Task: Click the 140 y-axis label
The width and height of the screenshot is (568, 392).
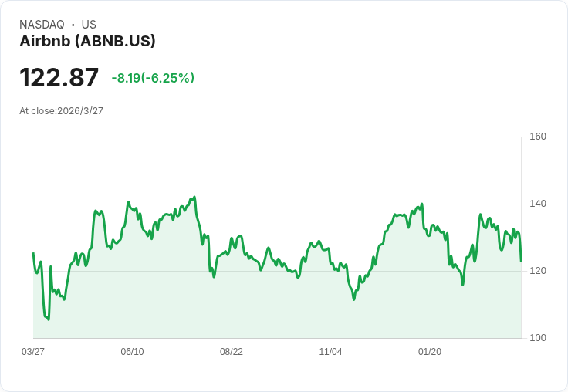Action: pos(537,204)
